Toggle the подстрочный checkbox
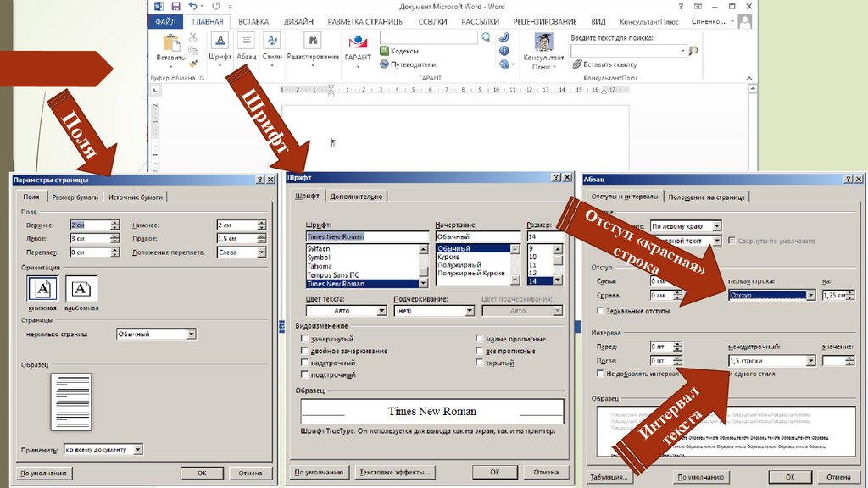This screenshot has width=868, height=488. coord(304,374)
